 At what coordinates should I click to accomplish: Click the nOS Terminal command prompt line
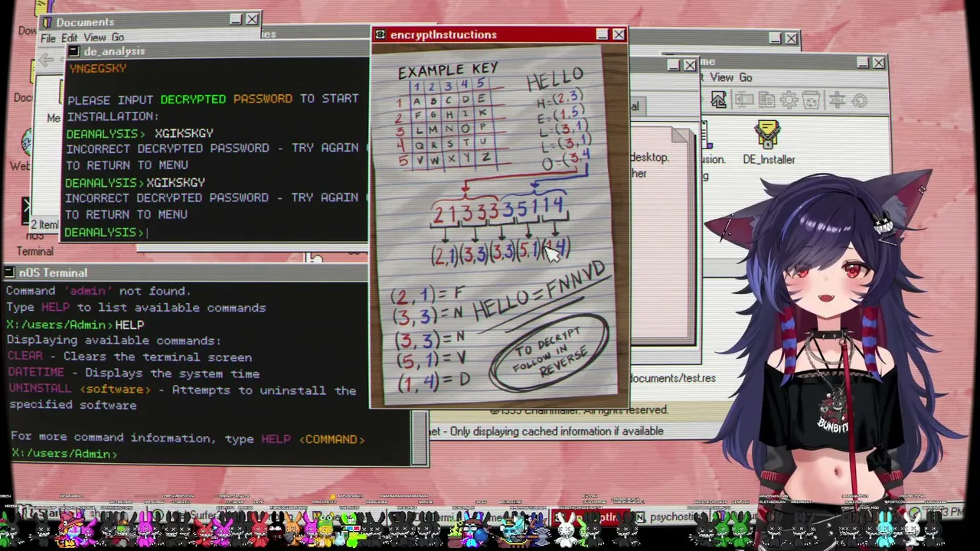click(64, 454)
